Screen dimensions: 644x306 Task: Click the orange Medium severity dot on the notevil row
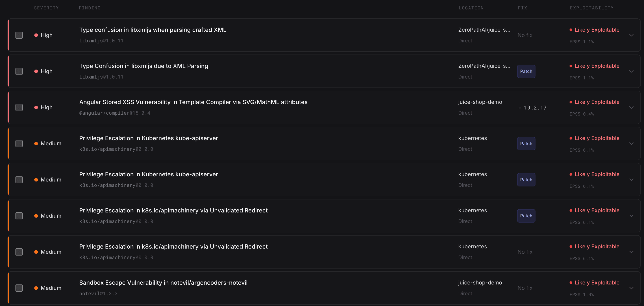pyautogui.click(x=36, y=288)
